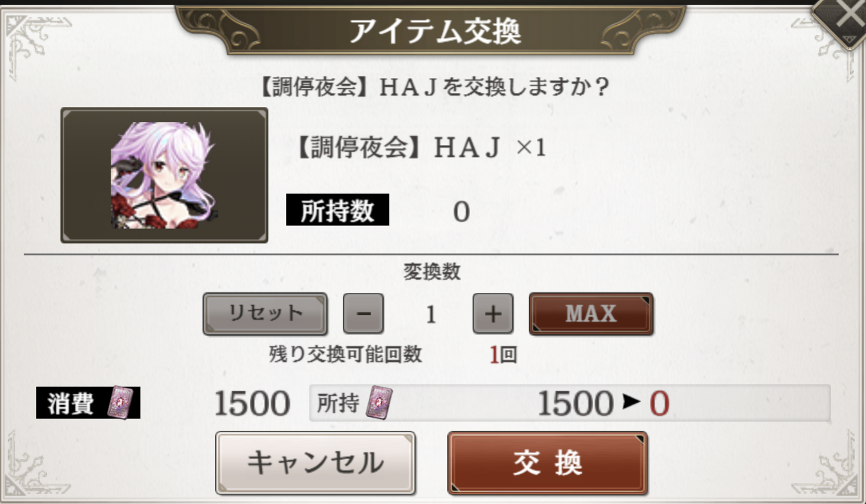Click the 残り交換可能回数 remaining count text

(x=346, y=354)
